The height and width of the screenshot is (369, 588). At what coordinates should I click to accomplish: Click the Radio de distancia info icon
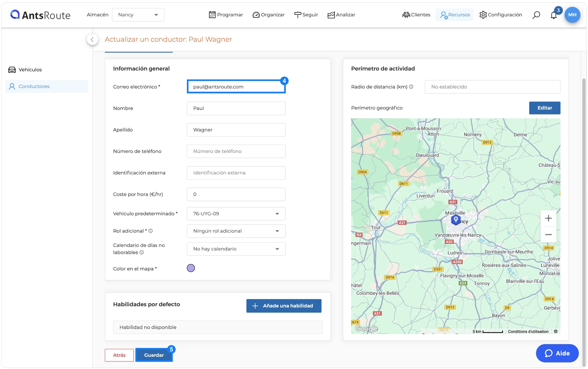[411, 87]
